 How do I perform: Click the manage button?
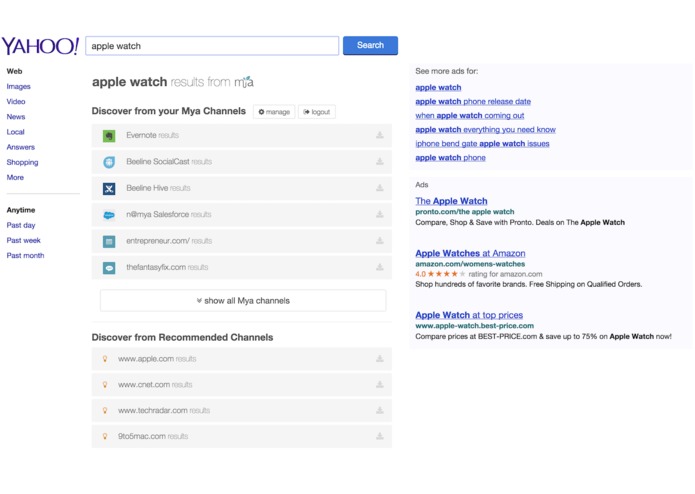(274, 112)
